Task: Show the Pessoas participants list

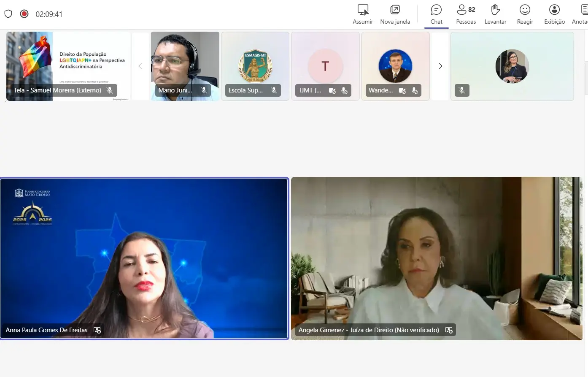Action: [x=466, y=14]
